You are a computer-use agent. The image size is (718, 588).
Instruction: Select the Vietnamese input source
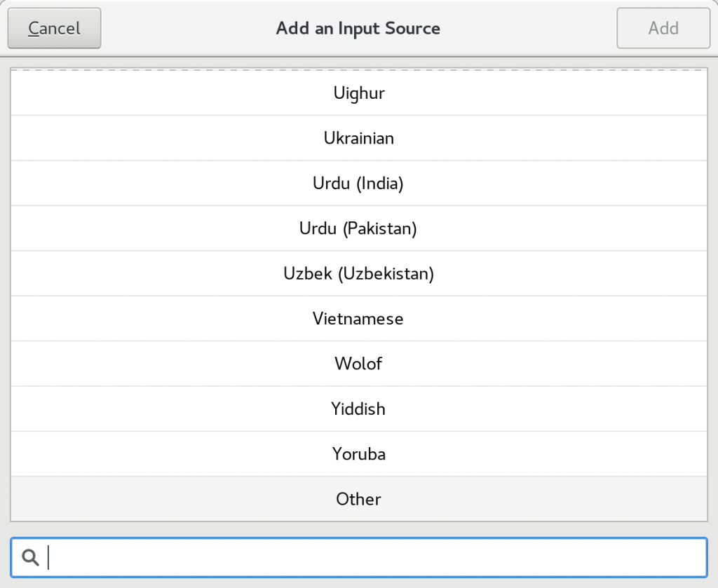[x=358, y=318]
